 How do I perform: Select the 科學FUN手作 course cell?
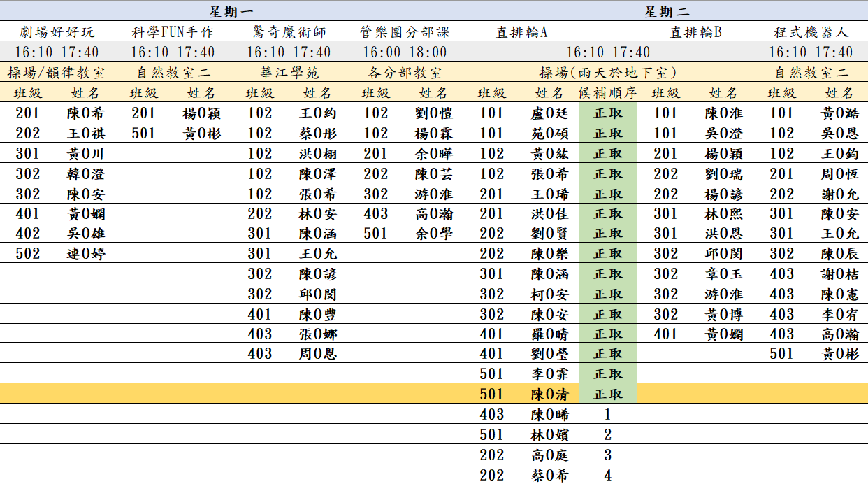click(x=173, y=31)
